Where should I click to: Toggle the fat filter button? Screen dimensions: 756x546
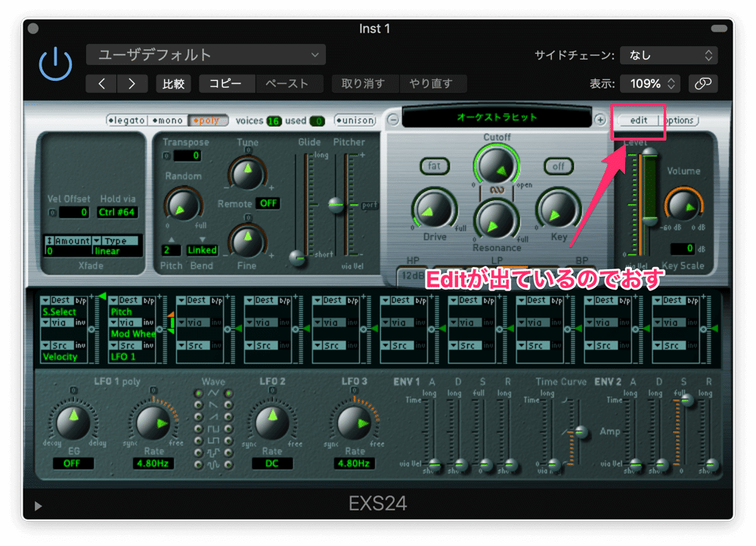434,166
